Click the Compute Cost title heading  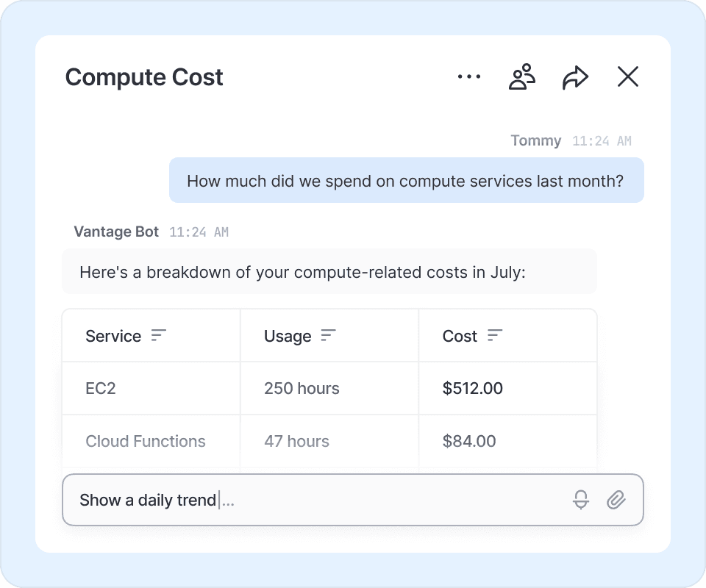click(144, 77)
